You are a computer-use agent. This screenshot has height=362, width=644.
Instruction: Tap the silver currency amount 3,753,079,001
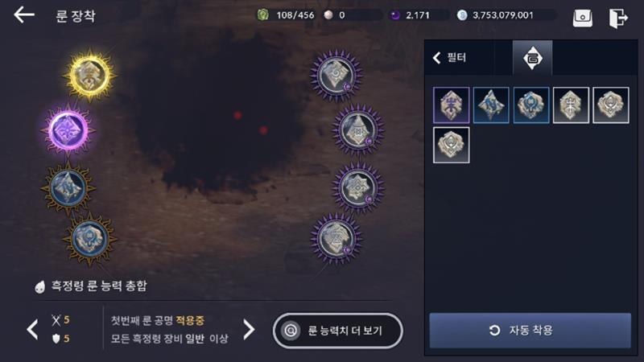click(x=502, y=15)
